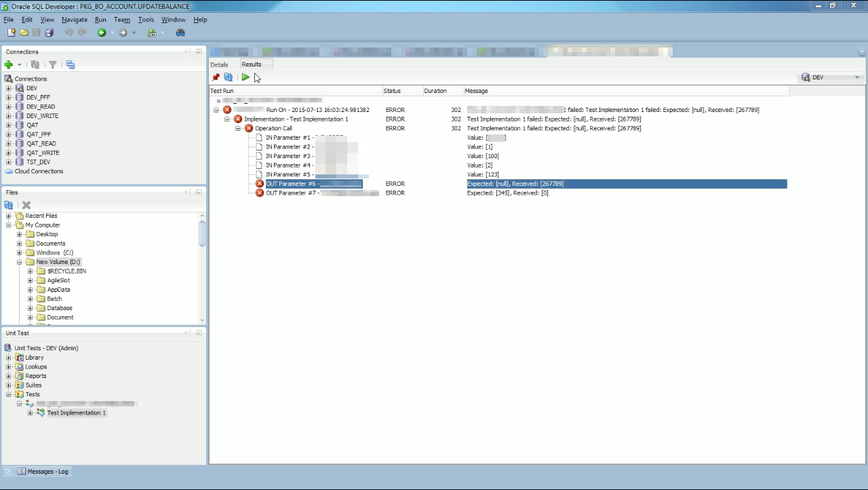Select the Suites node in Unit Test
Screen dimensions: 868x490
33,385
